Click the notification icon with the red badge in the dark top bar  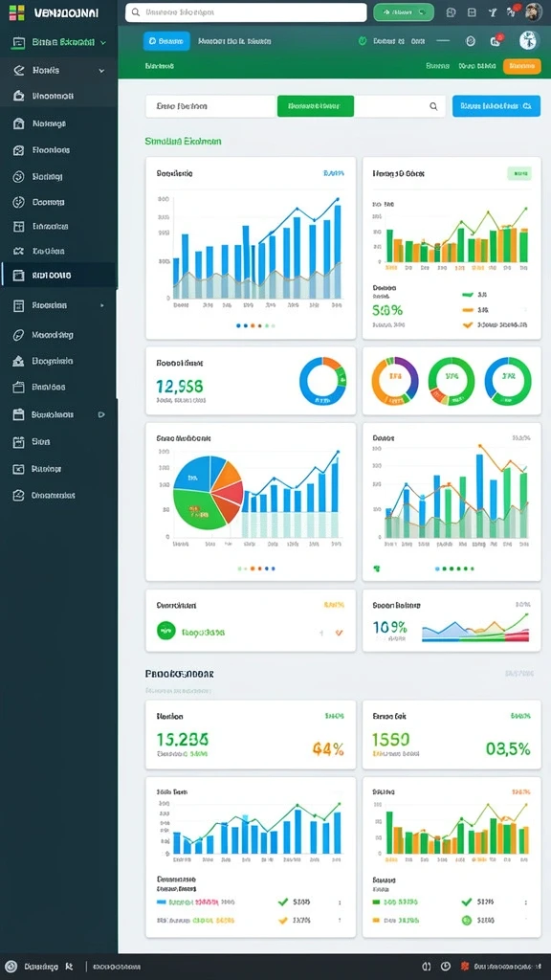513,11
